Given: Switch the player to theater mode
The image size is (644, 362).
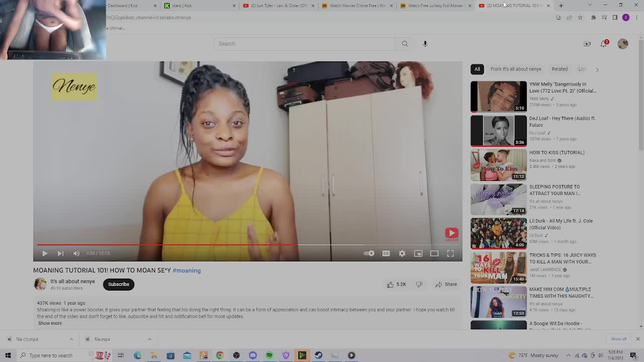Looking at the screenshot, I should coord(434,253).
